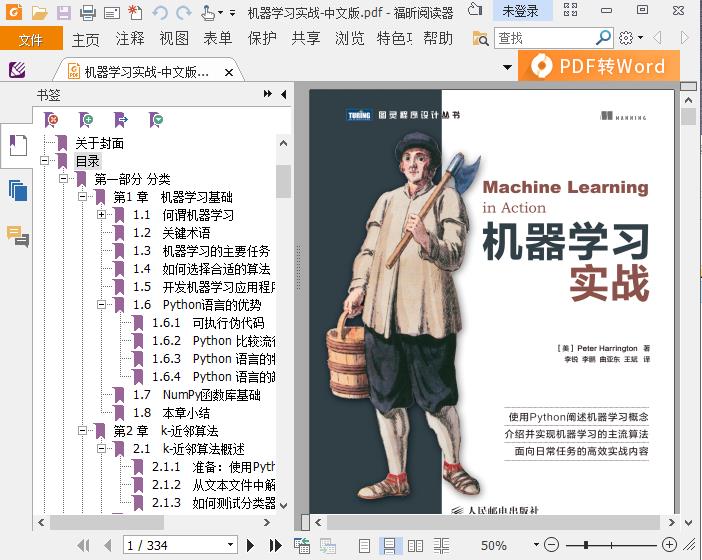This screenshot has width=702, height=560.
Task: Click the bookmark tree vertical scrollbar
Action: [x=283, y=181]
